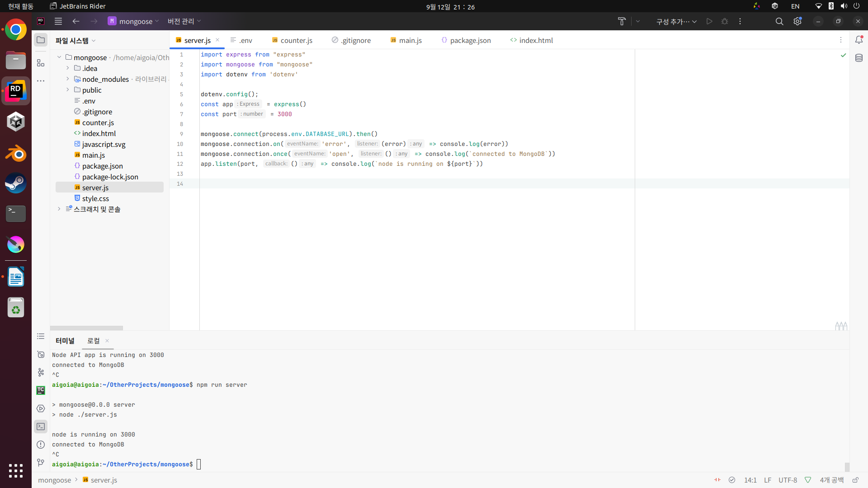Open the 구성 추가 run configuration dropdown
The height and width of the screenshot is (488, 868).
point(676,21)
